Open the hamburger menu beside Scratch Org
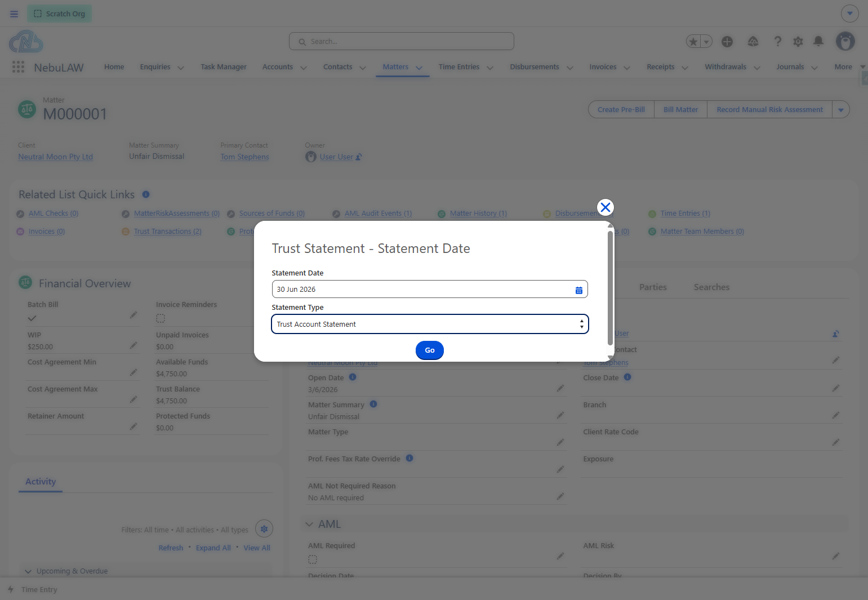Screen dimensions: 868x600 click(14, 14)
